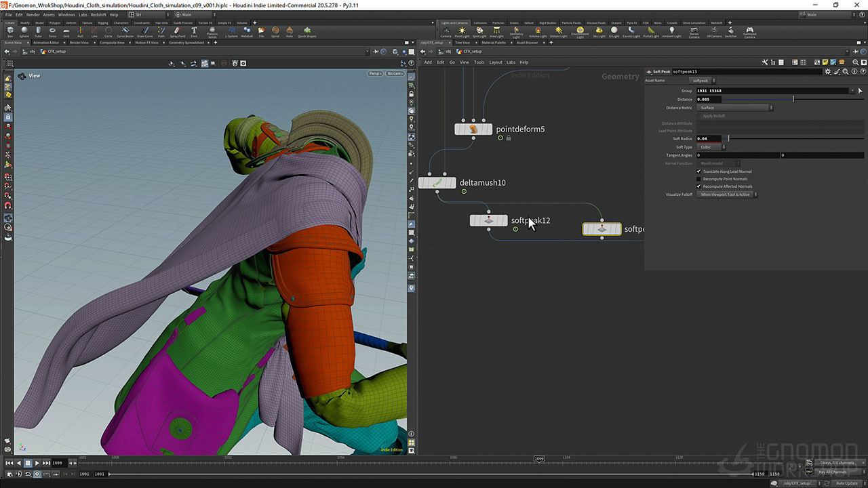
Task: Open the Redshift menu
Action: 98,14
